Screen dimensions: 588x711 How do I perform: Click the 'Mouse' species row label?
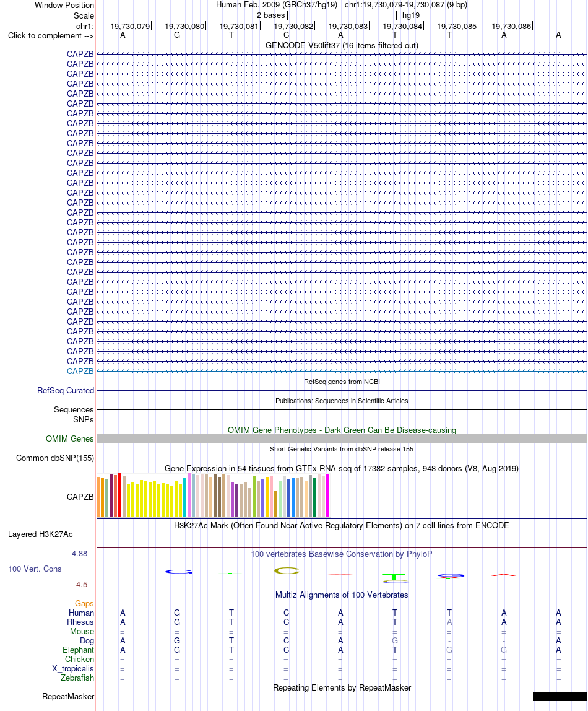82,632
